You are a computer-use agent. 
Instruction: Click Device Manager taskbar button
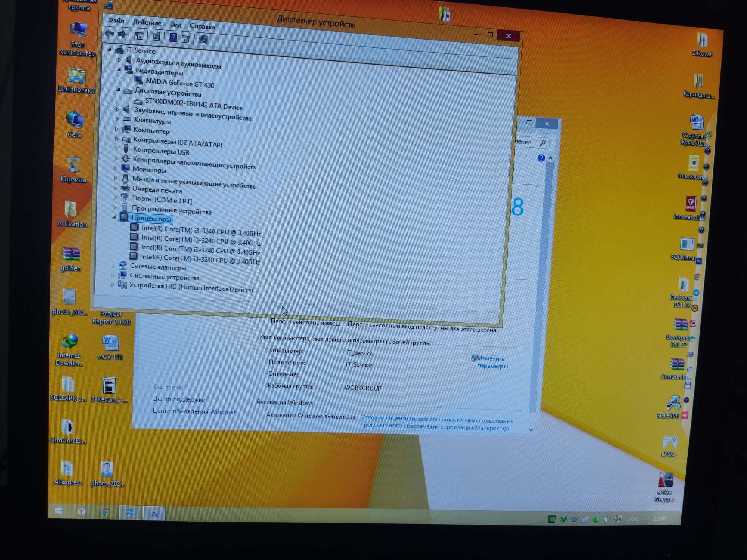pos(154,514)
